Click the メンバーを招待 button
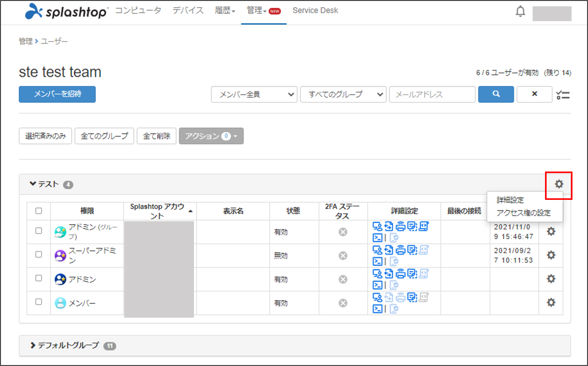The image size is (588, 366). pyautogui.click(x=57, y=94)
